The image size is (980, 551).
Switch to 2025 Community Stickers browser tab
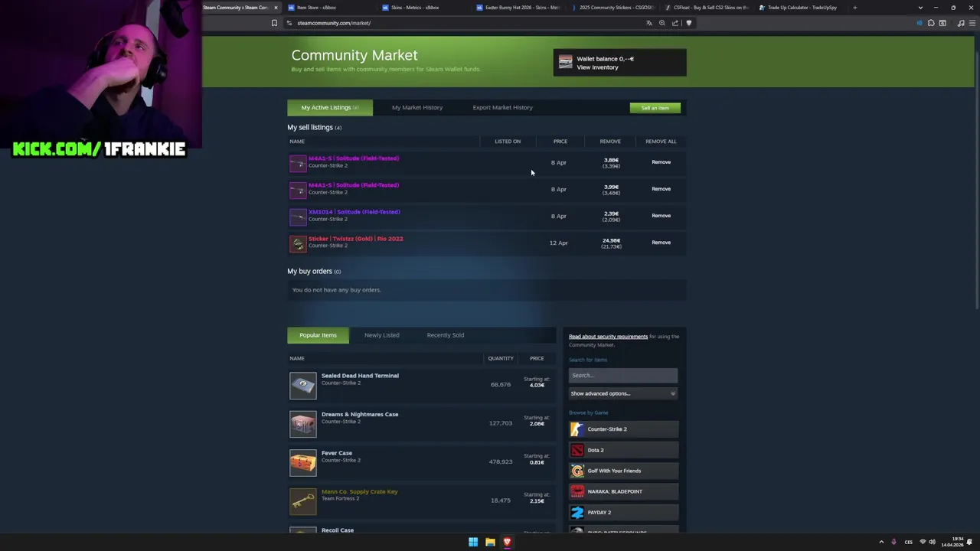point(612,8)
